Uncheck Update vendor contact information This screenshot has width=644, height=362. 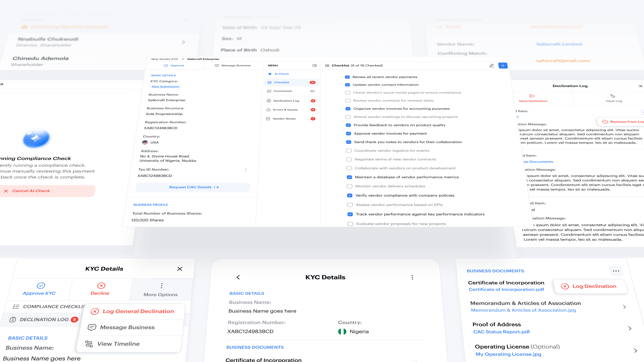(347, 85)
